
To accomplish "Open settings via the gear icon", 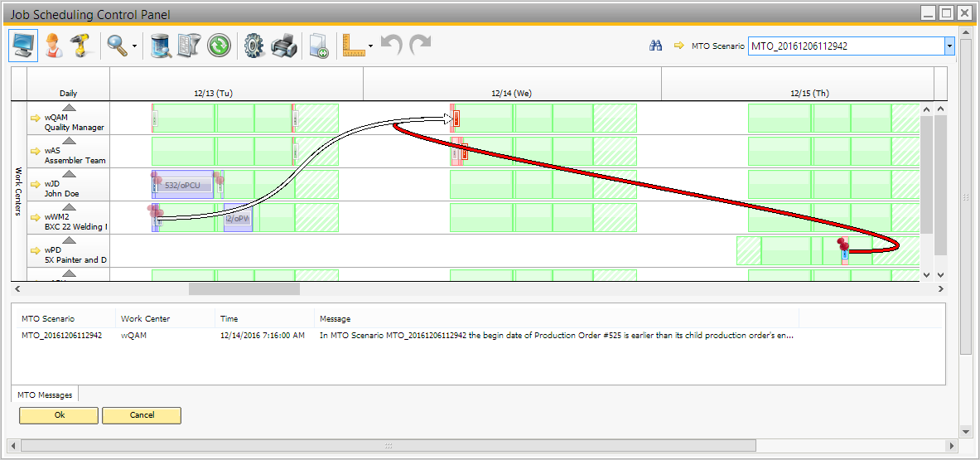I will pos(254,46).
